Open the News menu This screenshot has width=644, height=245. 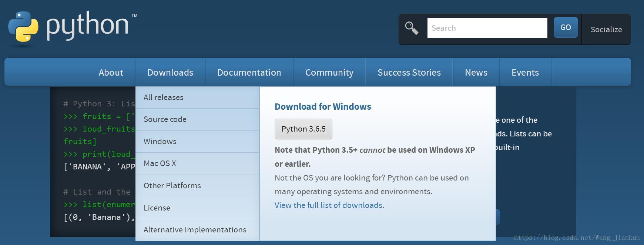pyautogui.click(x=476, y=72)
